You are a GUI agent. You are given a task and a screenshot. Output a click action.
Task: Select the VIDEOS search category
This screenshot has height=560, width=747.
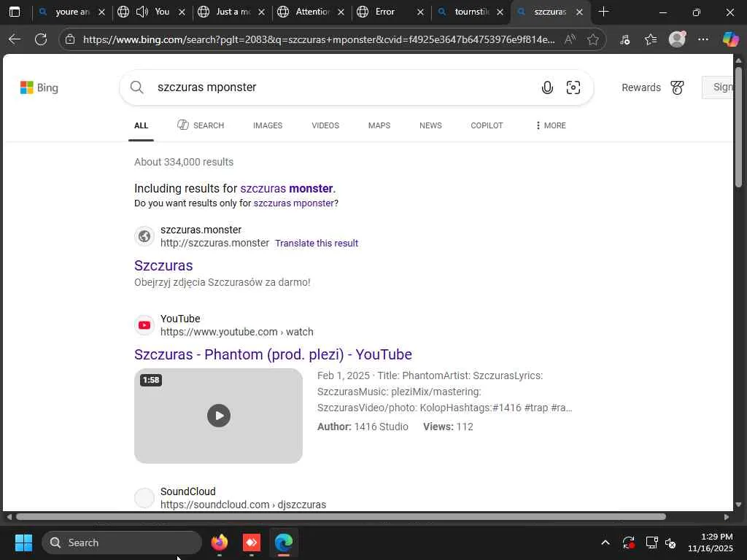tap(325, 125)
